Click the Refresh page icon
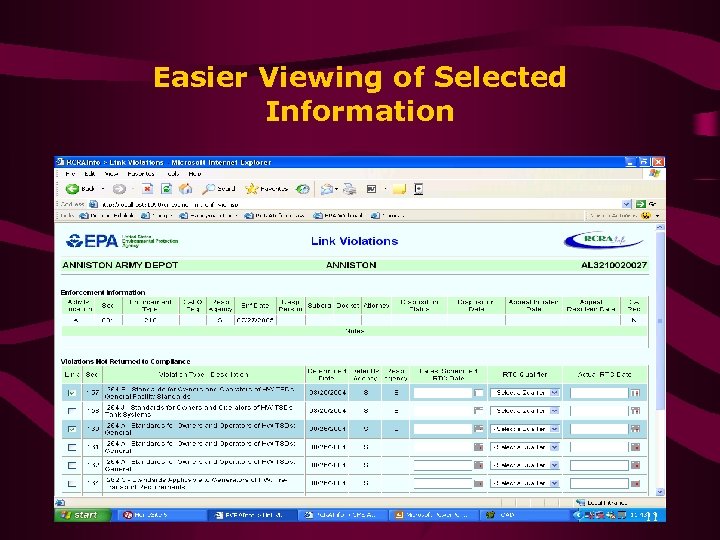 (166, 189)
